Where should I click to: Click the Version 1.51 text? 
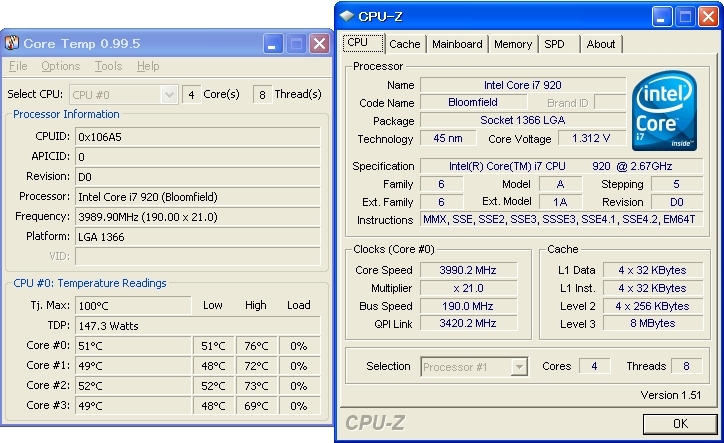pos(671,395)
